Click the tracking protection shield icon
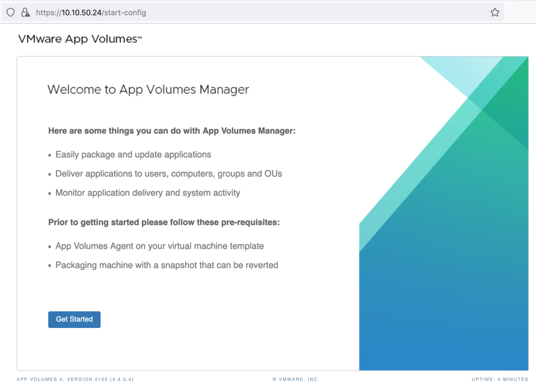 (10, 12)
